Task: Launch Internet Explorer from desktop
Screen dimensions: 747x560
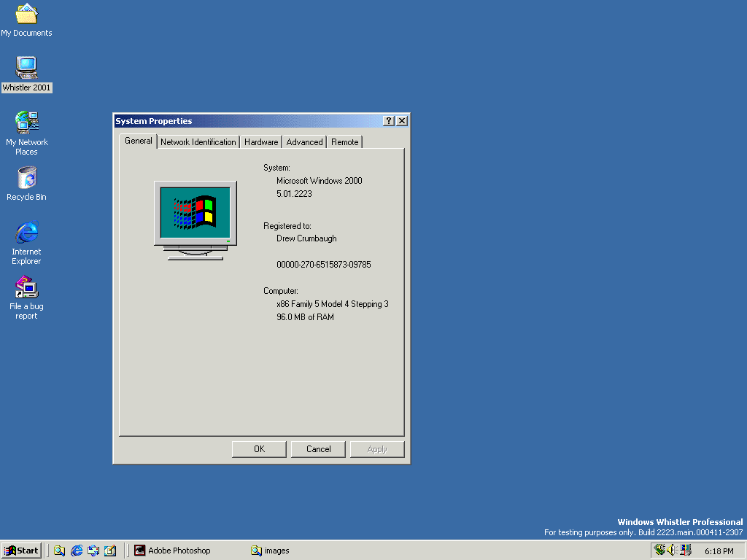Action: point(27,243)
